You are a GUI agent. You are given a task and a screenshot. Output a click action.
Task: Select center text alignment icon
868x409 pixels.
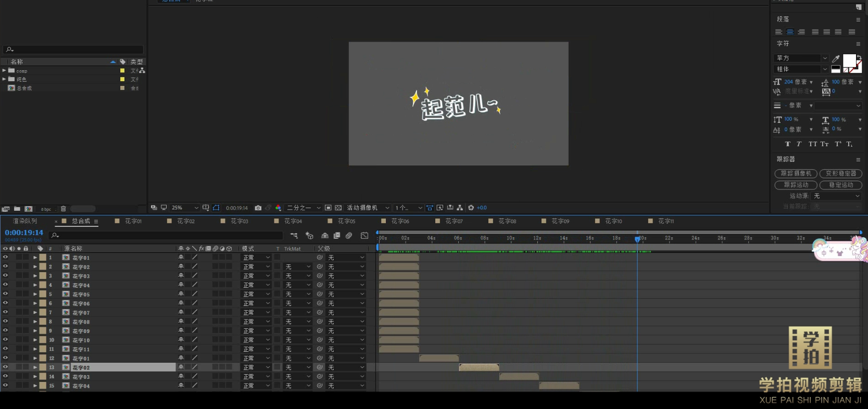coord(790,32)
